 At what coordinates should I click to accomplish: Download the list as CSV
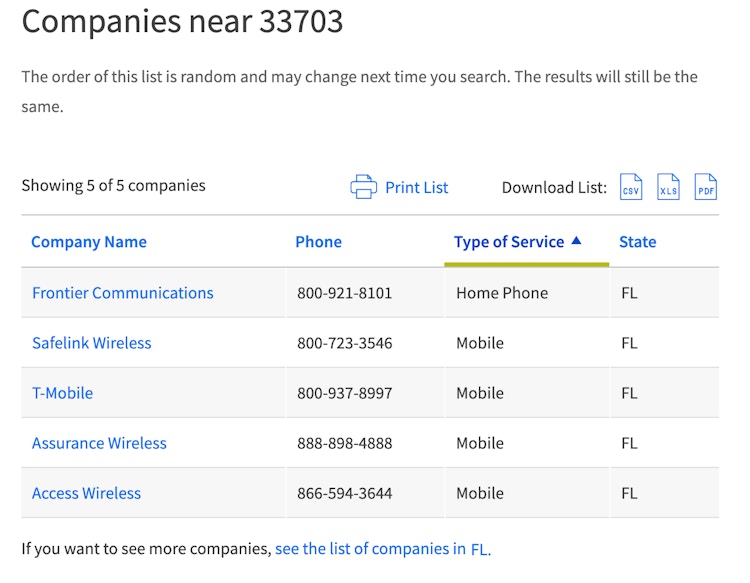(x=631, y=187)
